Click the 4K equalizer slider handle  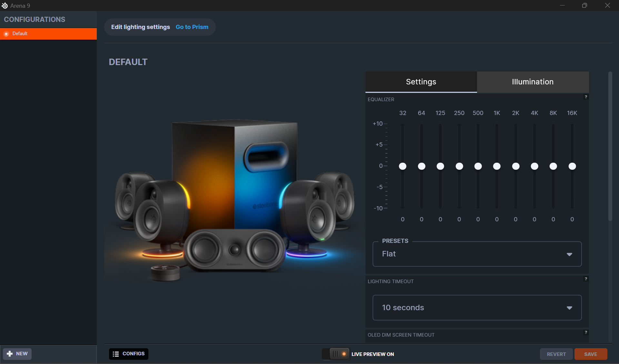(534, 166)
